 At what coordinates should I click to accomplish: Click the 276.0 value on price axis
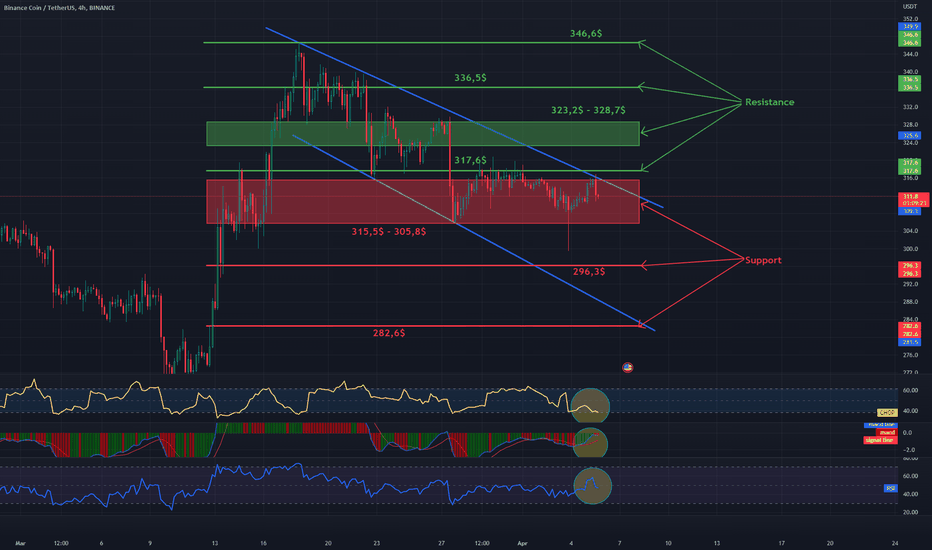(x=911, y=355)
